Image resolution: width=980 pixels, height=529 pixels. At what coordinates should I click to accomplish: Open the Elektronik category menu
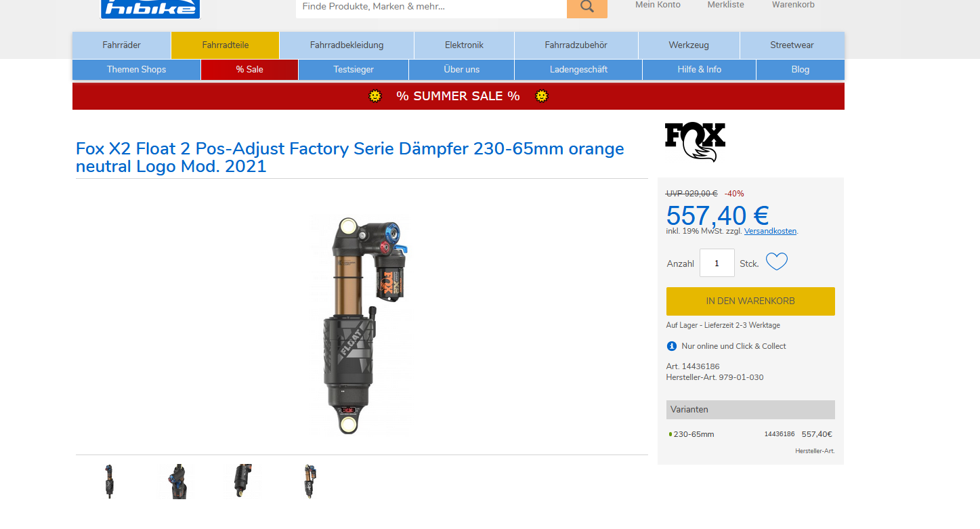(x=464, y=45)
